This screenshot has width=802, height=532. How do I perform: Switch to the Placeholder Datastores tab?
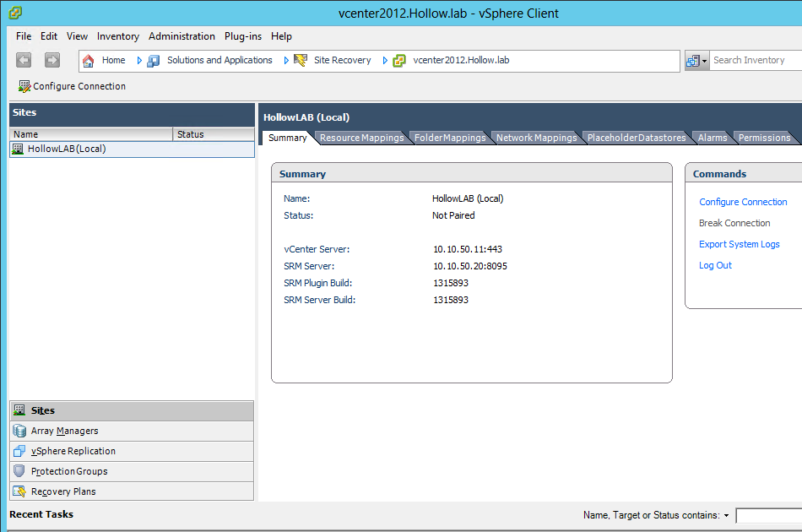pyautogui.click(x=637, y=138)
